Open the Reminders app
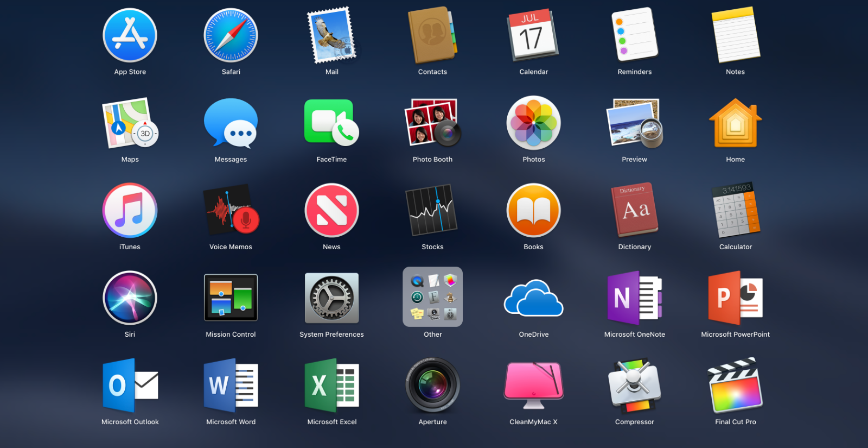 (634, 34)
